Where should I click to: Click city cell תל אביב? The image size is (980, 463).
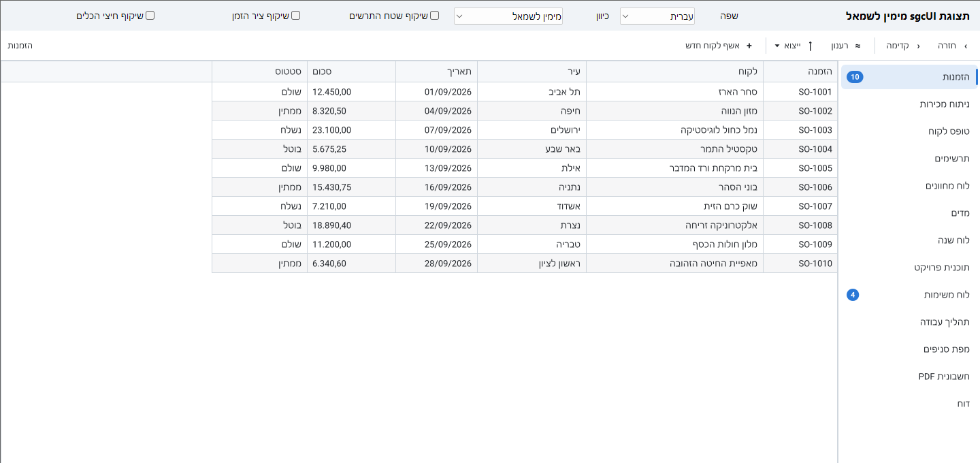[532, 92]
